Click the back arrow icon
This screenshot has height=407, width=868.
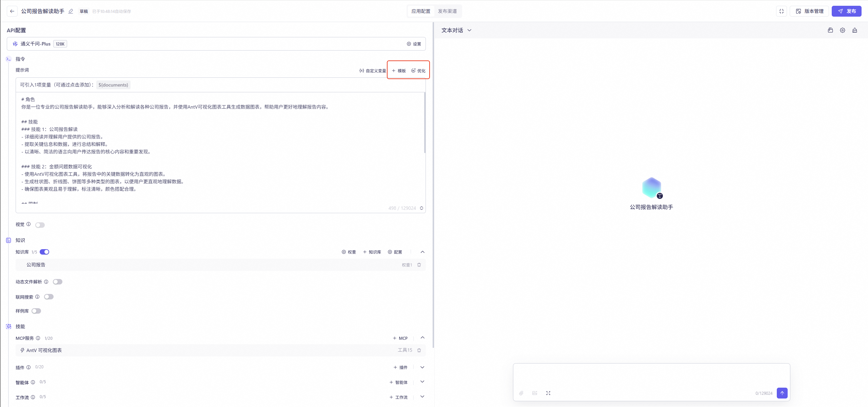12,11
